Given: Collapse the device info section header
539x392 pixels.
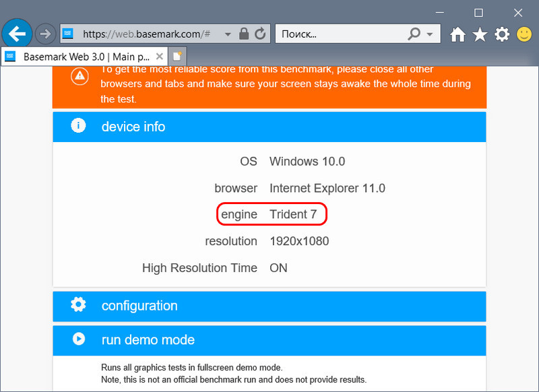Looking at the screenshot, I should point(269,127).
